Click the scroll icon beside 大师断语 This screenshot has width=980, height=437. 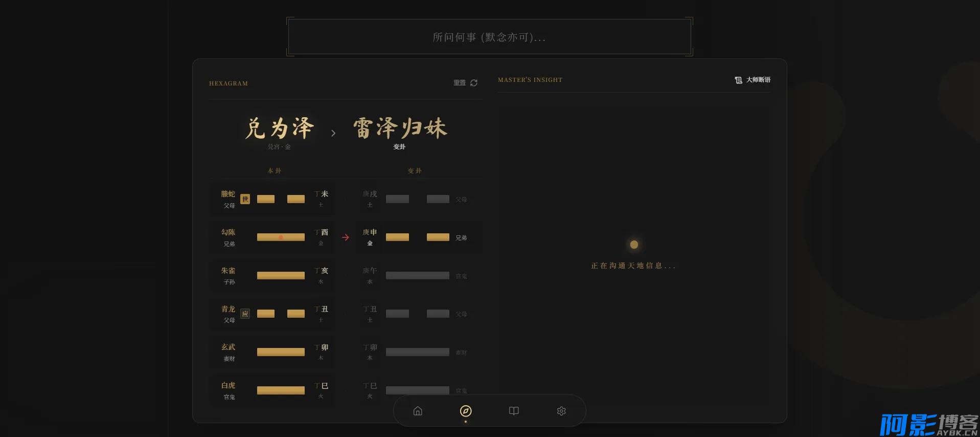point(738,80)
